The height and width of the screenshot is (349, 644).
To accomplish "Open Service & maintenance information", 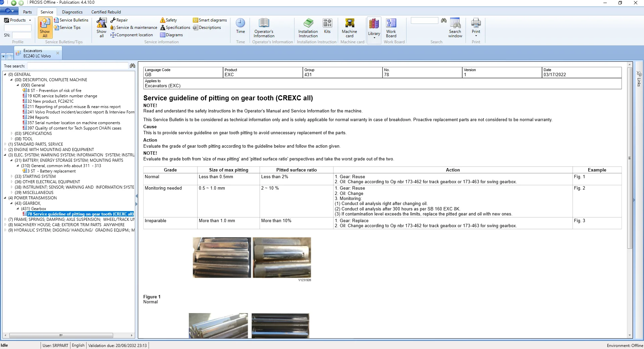I will click(134, 28).
